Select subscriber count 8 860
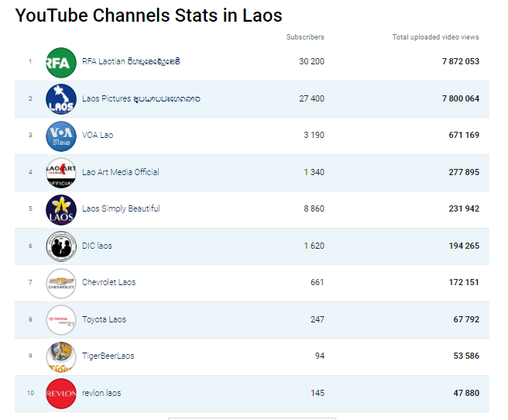Viewport: 508px width, 420px height. [x=314, y=208]
